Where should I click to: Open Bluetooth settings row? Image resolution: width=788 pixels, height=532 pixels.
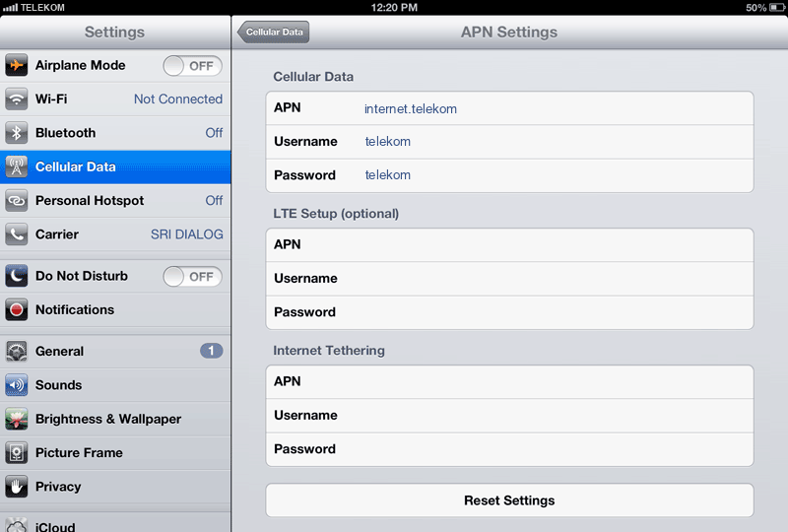pyautogui.click(x=115, y=133)
